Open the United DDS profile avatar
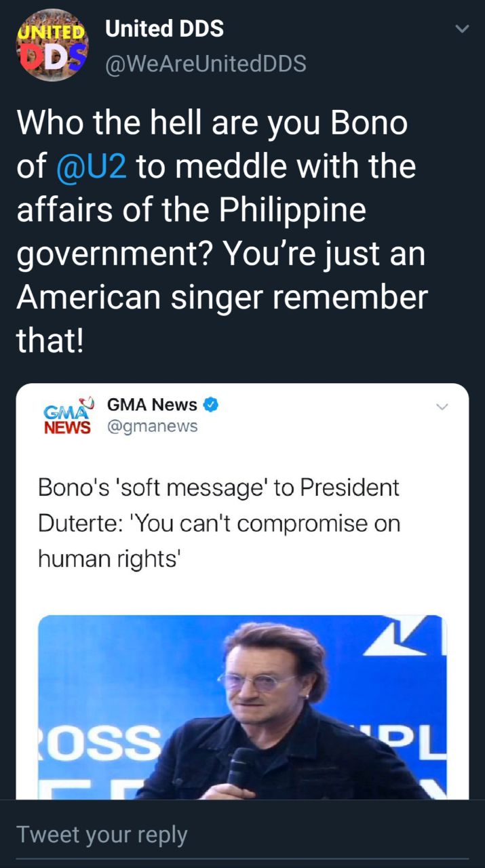The image size is (485, 868). 52,45
